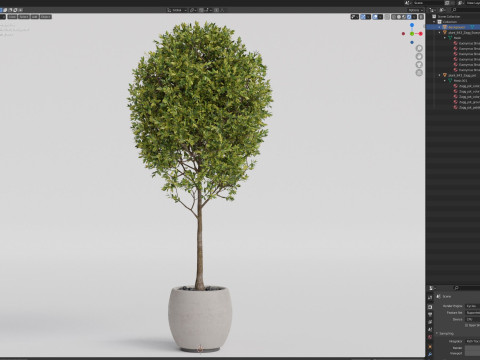Collapse the plant_043_Zagg_pot object
Image resolution: width=480 pixels, height=360 pixels.
click(x=439, y=75)
